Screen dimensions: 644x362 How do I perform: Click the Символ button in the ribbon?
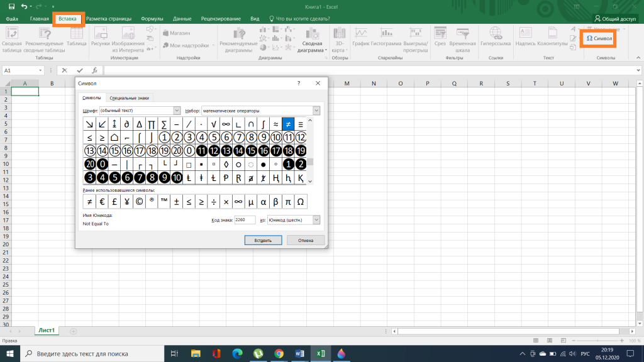599,38
